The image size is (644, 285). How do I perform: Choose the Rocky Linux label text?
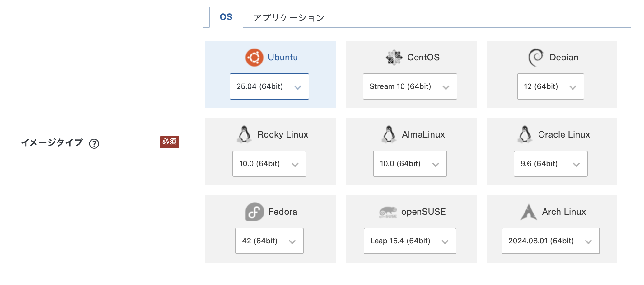pyautogui.click(x=282, y=135)
